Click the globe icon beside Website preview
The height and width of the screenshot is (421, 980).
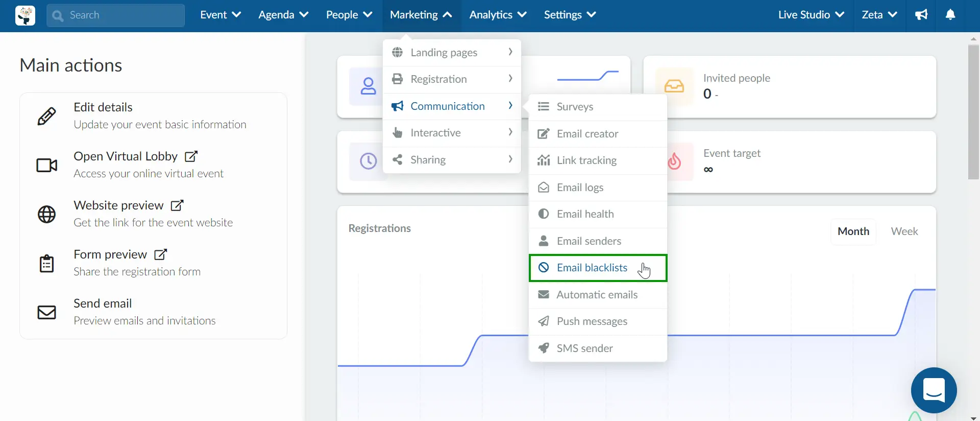pos(47,214)
